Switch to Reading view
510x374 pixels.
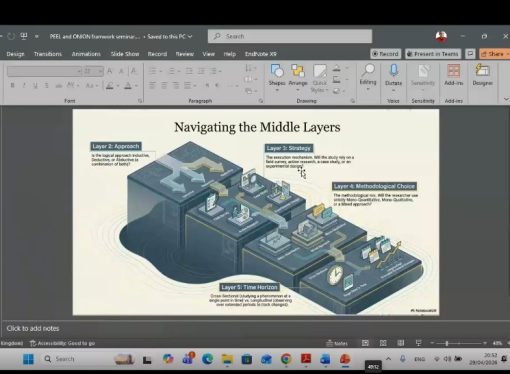(401, 343)
